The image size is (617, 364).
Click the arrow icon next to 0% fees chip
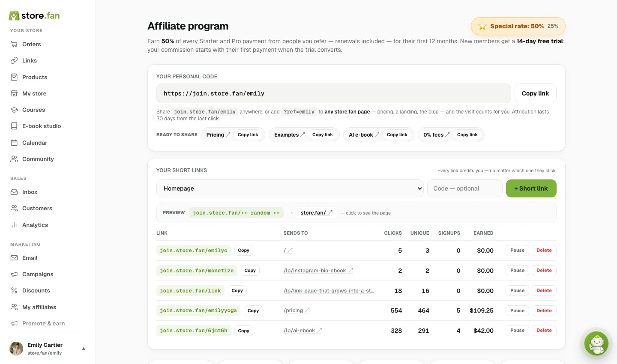[x=447, y=134]
